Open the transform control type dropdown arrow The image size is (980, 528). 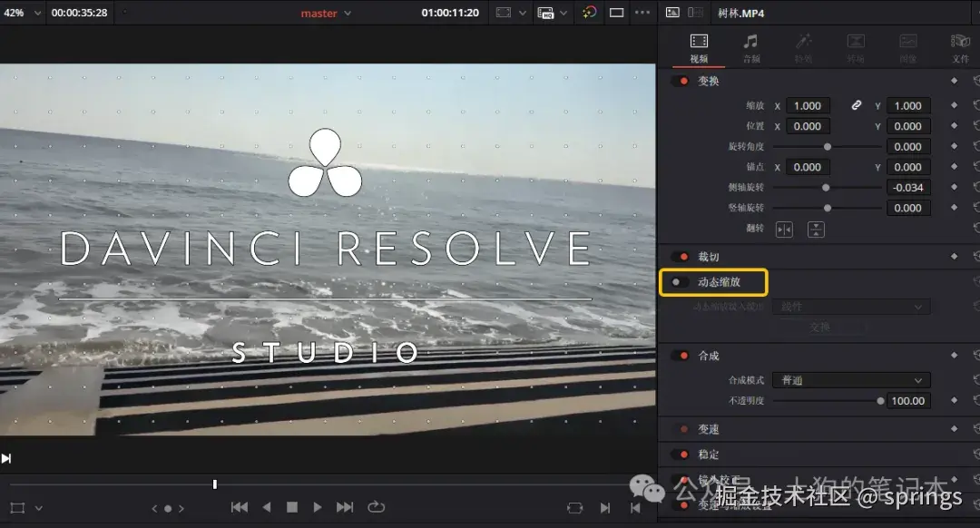coord(39,509)
